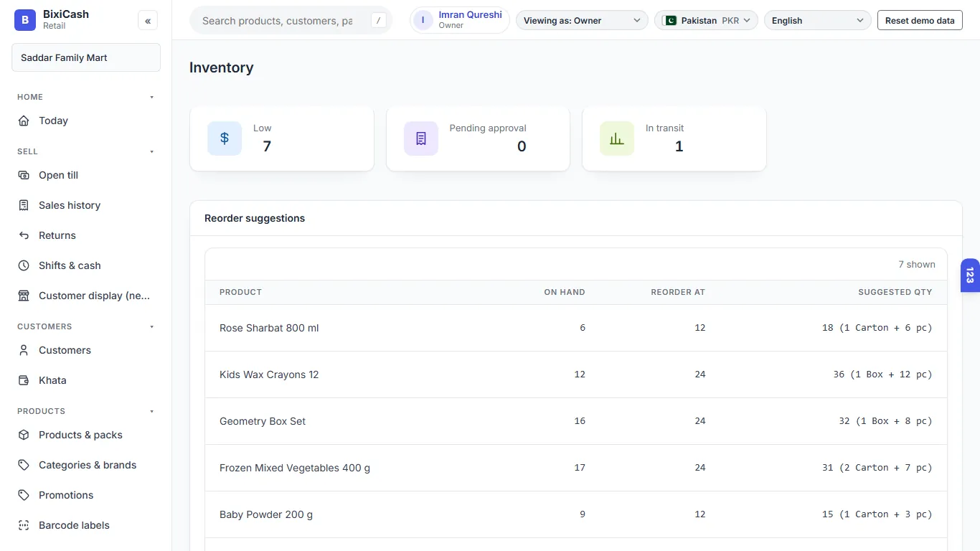This screenshot has height=551, width=980.
Task: Click Geometry Box Set product name
Action: click(263, 421)
